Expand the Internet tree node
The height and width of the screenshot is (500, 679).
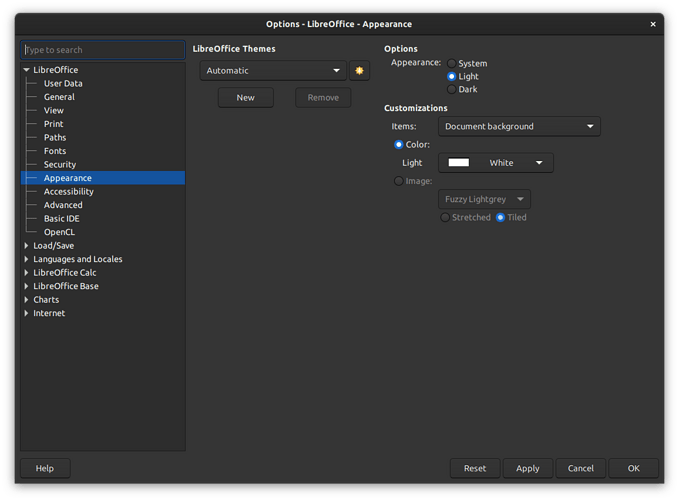click(26, 313)
